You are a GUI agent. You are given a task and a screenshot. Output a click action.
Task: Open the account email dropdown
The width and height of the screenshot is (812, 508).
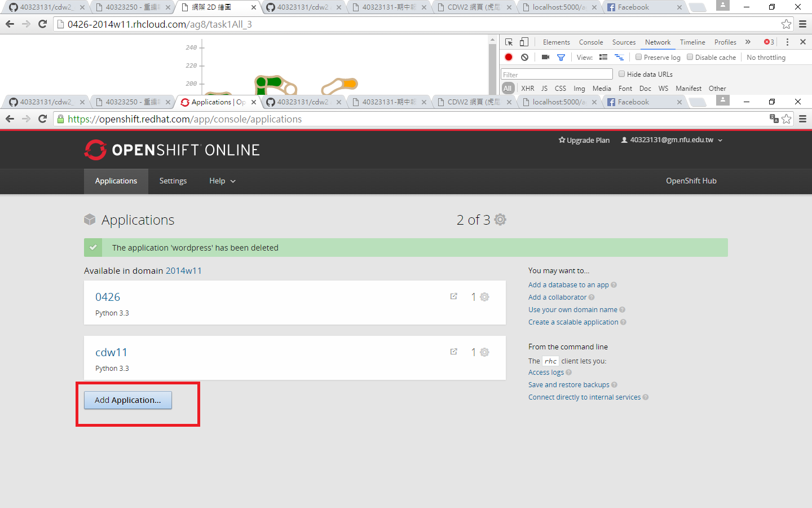tap(672, 140)
